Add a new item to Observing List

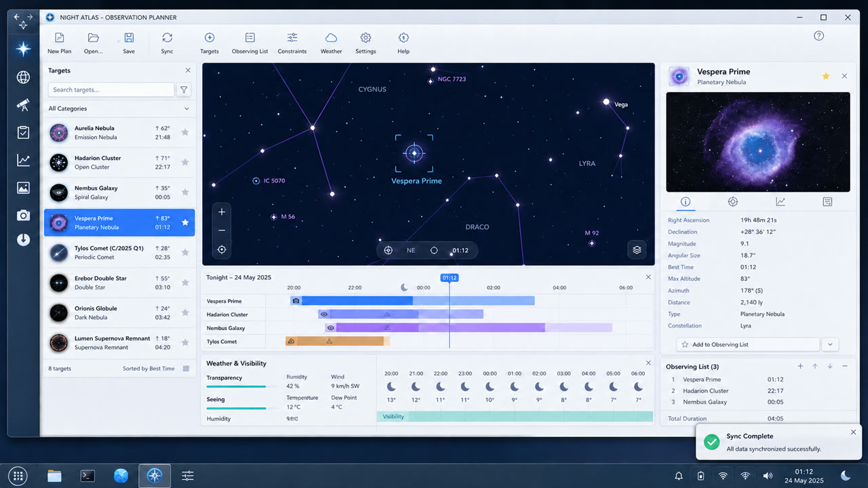tap(800, 367)
